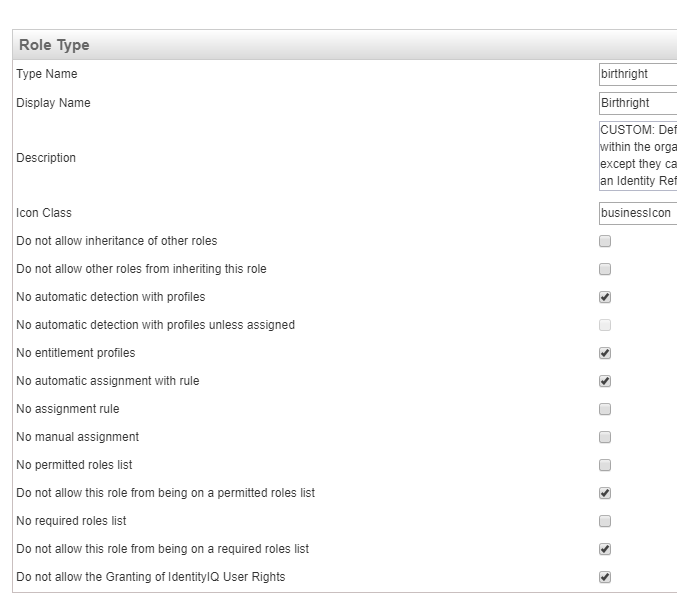Check the 'No permitted roles list' box

605,465
